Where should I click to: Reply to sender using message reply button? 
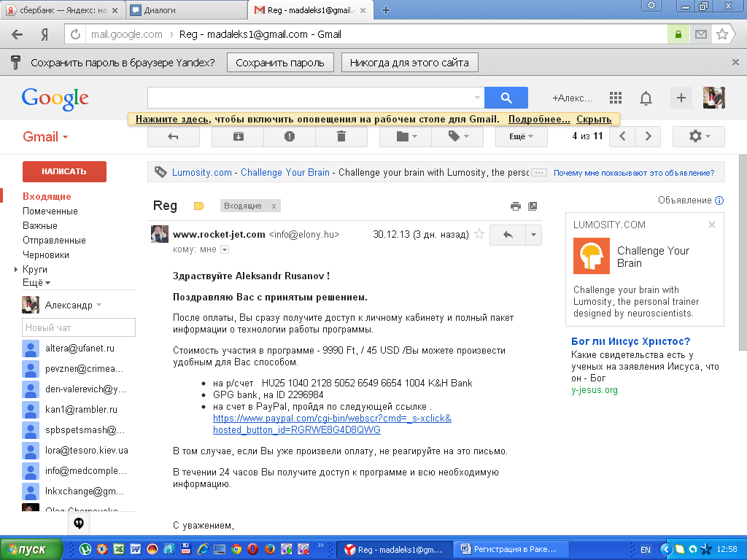(x=508, y=235)
